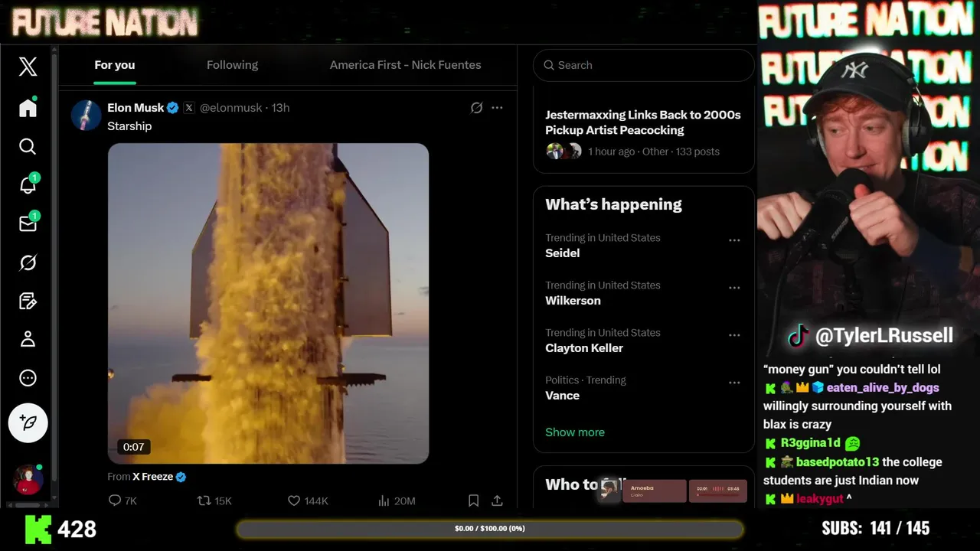Switch to the For you tab

click(x=115, y=65)
